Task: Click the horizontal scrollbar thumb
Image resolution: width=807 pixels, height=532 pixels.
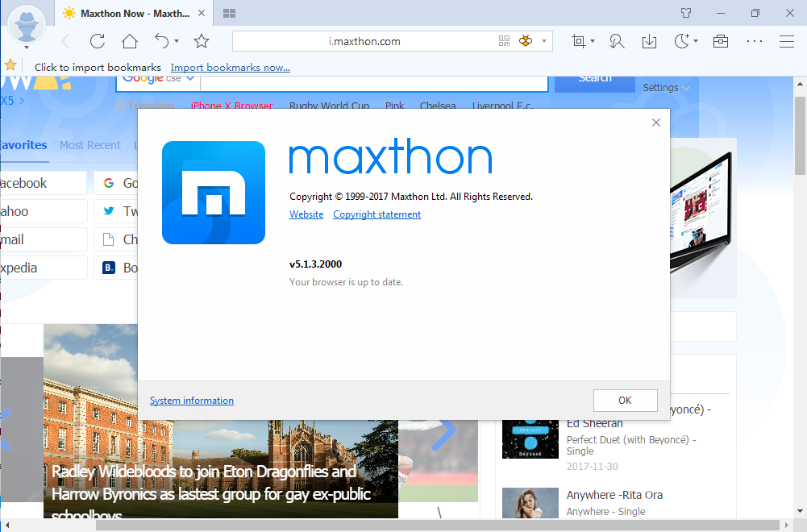Action: [438, 526]
